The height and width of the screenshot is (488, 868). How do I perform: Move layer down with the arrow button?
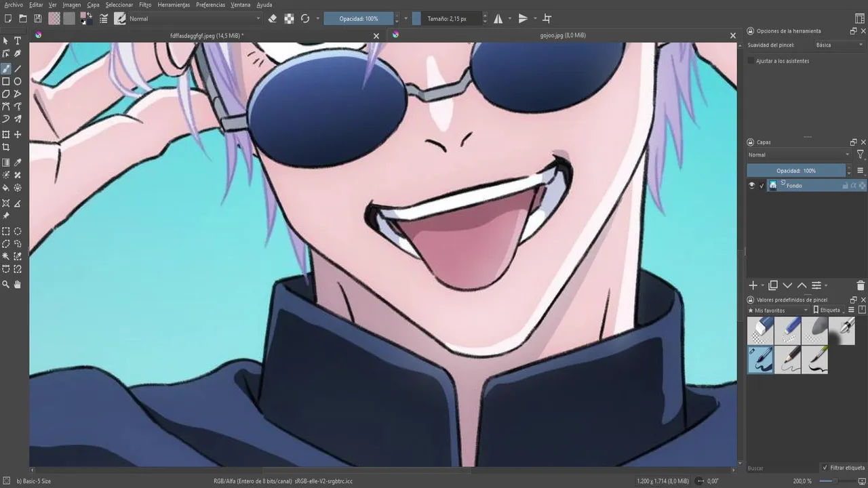pyautogui.click(x=787, y=285)
